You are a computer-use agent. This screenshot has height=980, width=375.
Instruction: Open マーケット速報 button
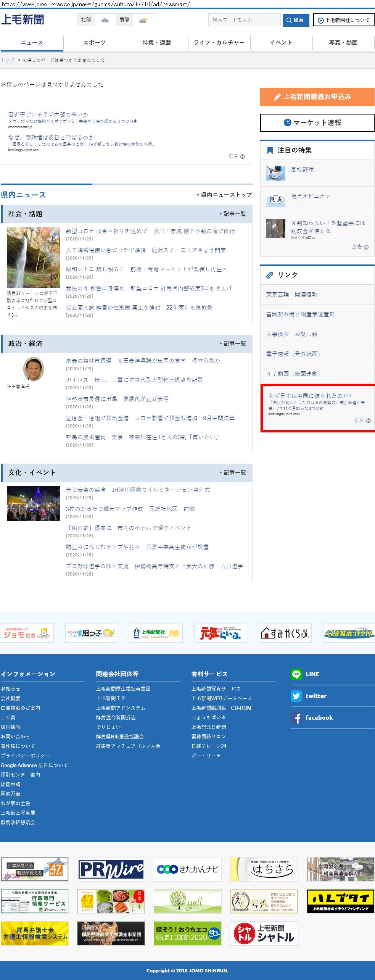pyautogui.click(x=317, y=122)
